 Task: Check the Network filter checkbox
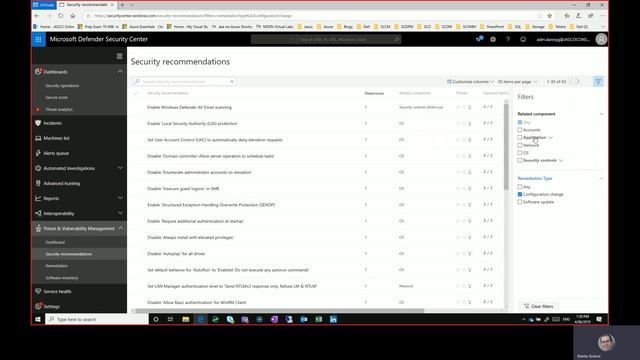tap(520, 145)
